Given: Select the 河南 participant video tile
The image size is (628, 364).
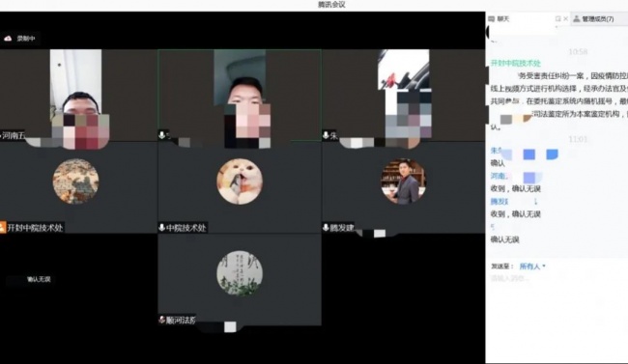Looking at the screenshot, I should click(78, 96).
